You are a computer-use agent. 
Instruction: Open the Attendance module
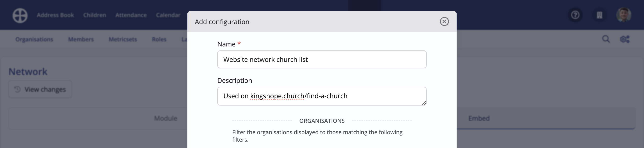coord(131,15)
